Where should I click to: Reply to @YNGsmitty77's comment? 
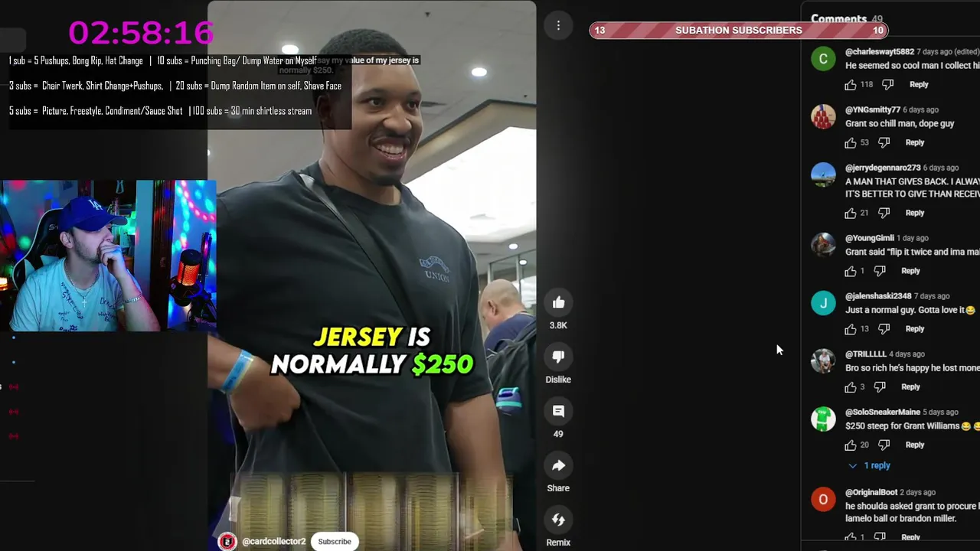(915, 142)
